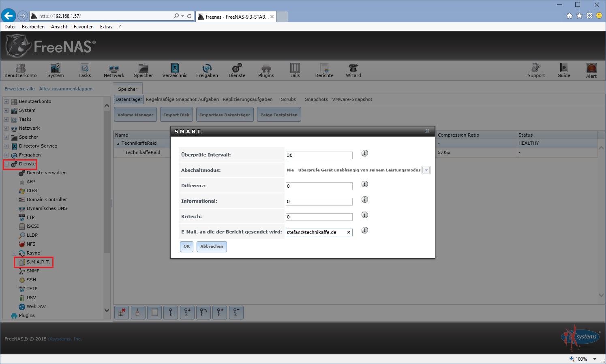Viewport: 606px width, 364px height.
Task: Collapse the Dienste tree node
Action: coord(6,164)
